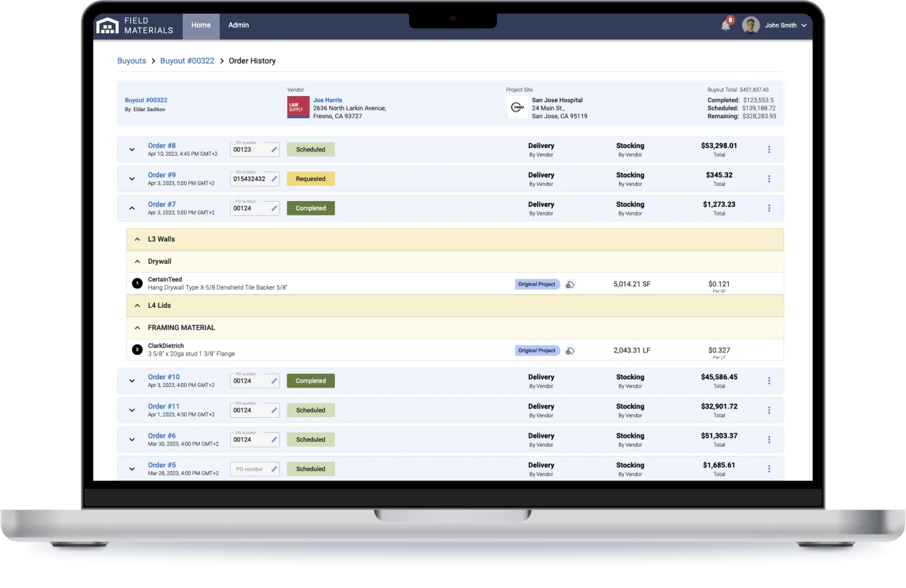
Task: Edit the PO number for Order #9
Action: coord(273,178)
